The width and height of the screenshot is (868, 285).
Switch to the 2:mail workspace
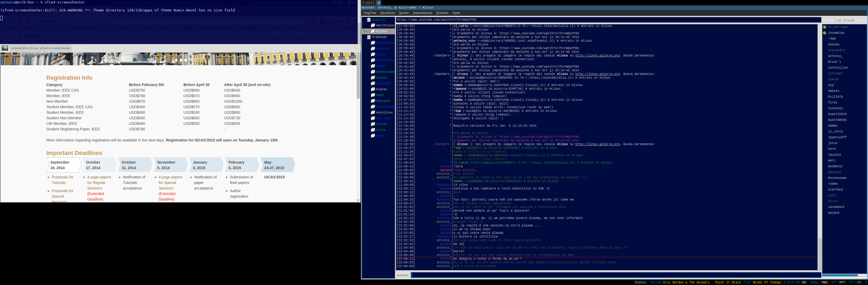(x=368, y=3)
